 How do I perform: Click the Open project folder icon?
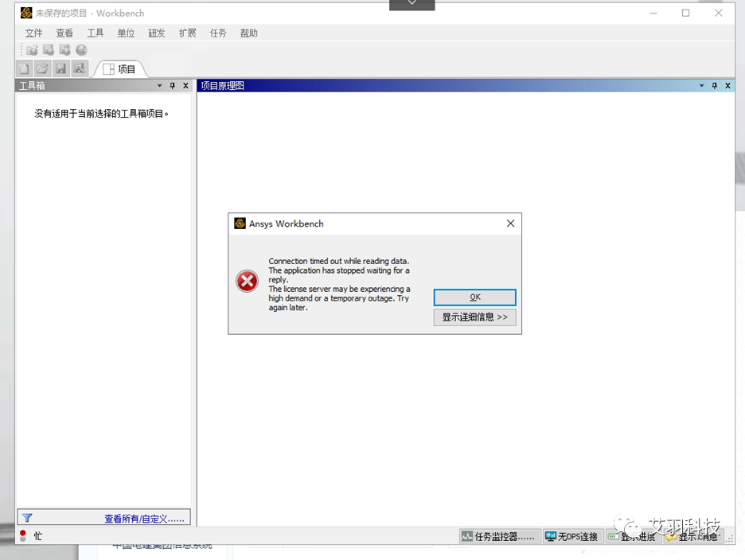42,69
